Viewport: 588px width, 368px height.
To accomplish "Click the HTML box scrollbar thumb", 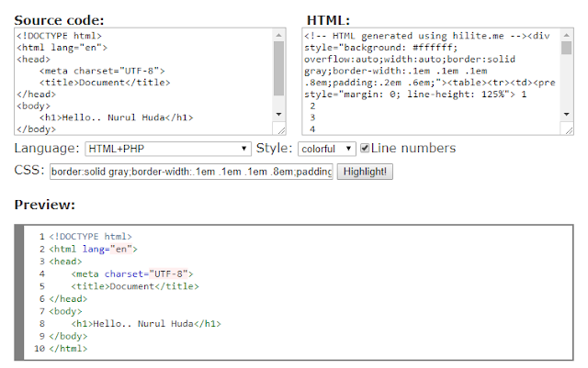I will tap(567, 48).
